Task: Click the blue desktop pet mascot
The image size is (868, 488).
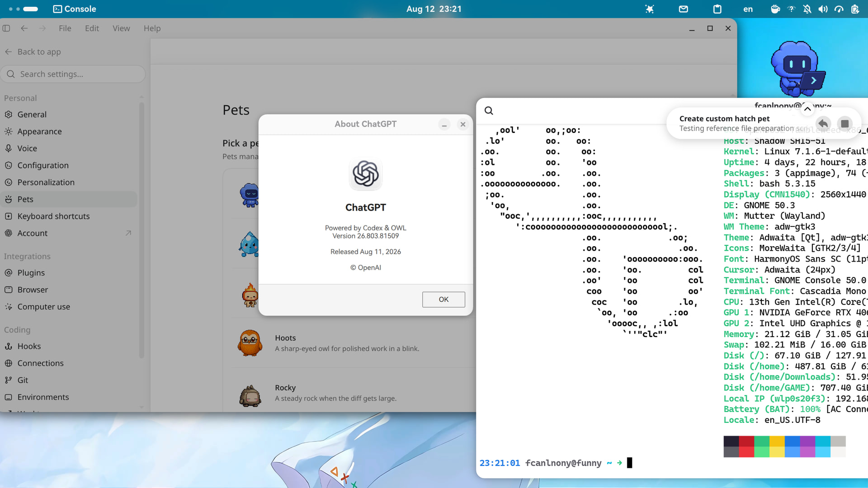Action: (798, 69)
